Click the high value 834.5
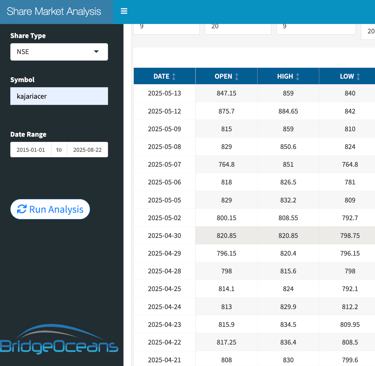The image size is (375, 366). (x=288, y=324)
